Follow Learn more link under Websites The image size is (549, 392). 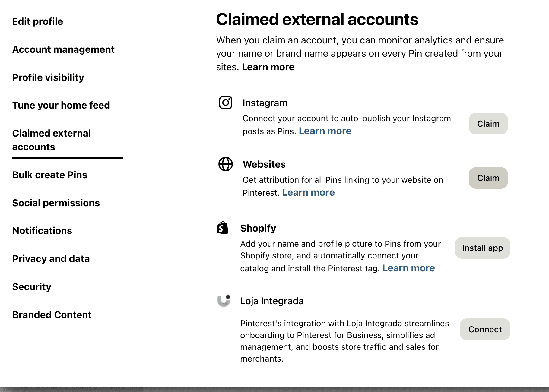tap(308, 193)
